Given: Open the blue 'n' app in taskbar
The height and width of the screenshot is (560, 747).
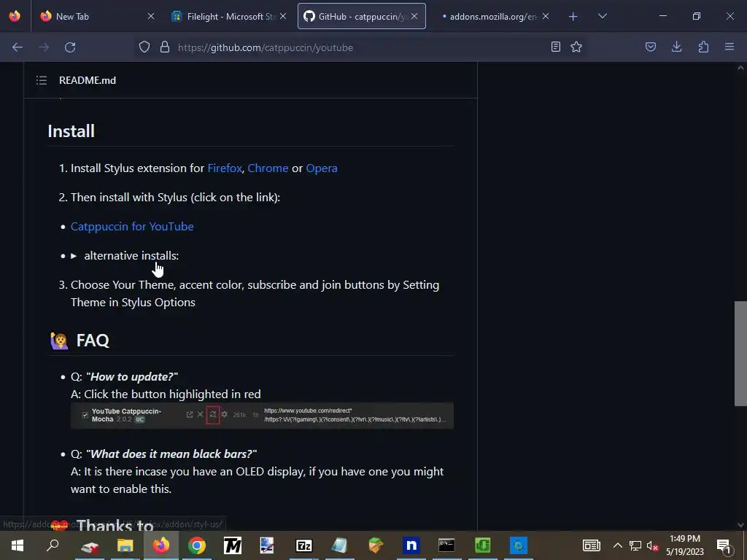Looking at the screenshot, I should click(411, 545).
